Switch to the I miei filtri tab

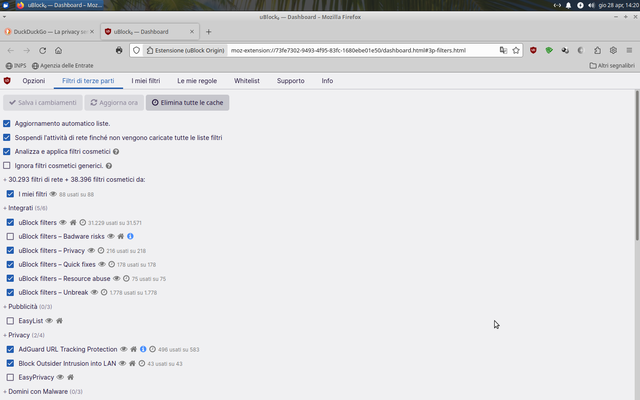point(146,81)
